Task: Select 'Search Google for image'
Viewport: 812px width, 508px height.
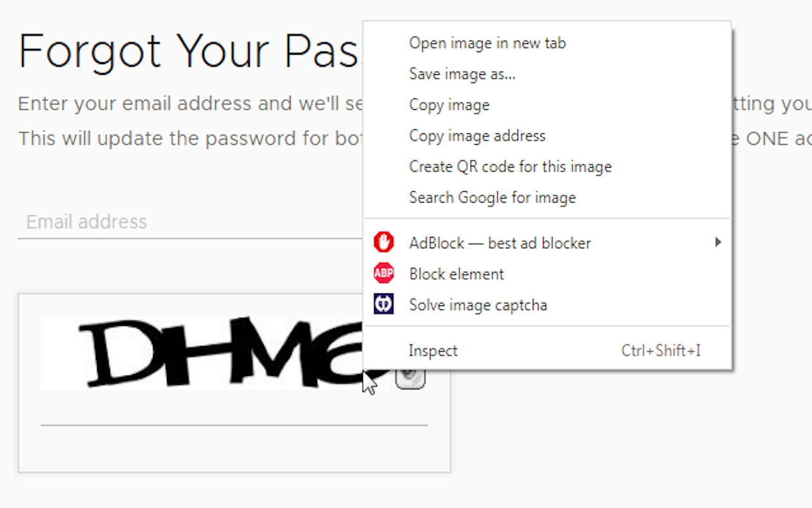Action: tap(492, 197)
